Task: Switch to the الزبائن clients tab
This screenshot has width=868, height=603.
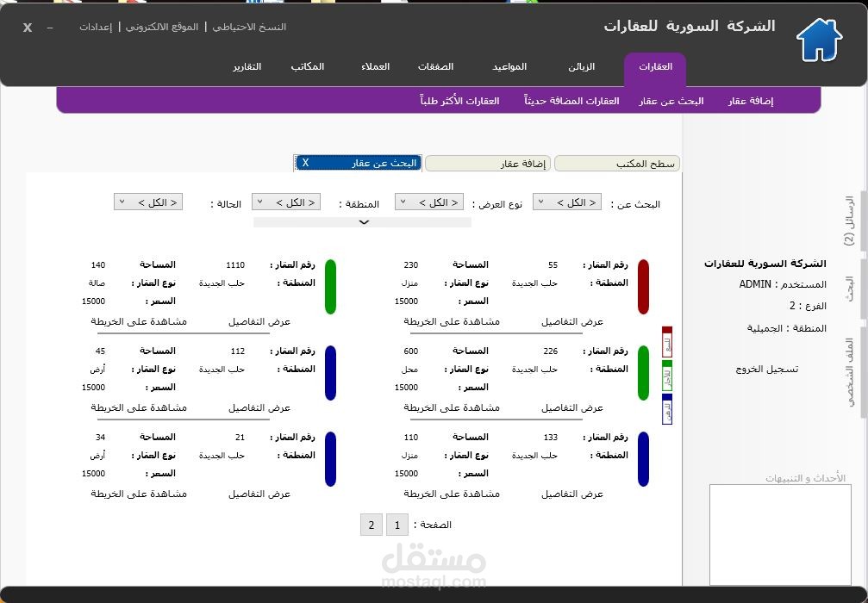Action: pos(583,66)
